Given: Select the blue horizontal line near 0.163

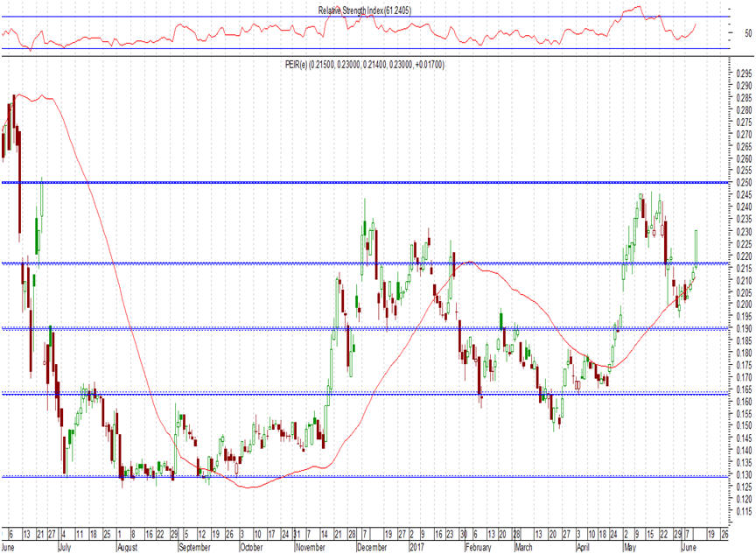Looking at the screenshot, I should (x=365, y=394).
